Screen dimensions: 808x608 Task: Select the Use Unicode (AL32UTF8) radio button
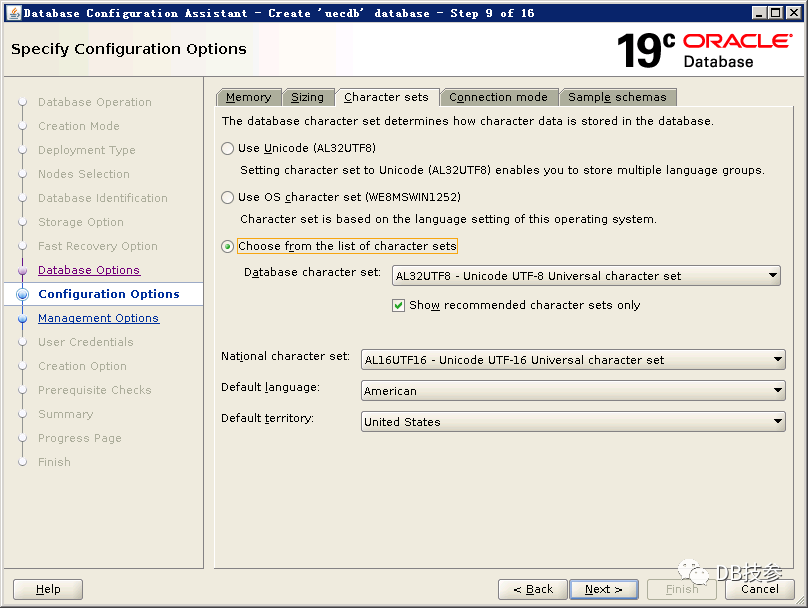tap(228, 148)
